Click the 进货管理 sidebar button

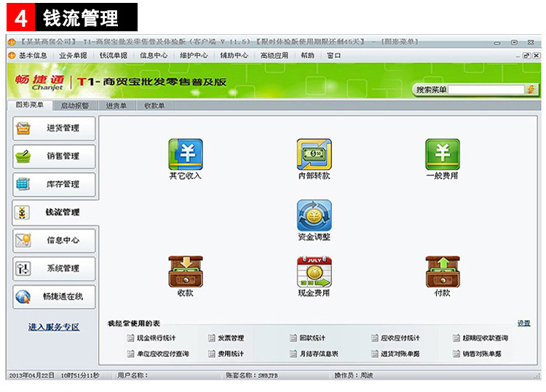coord(54,128)
